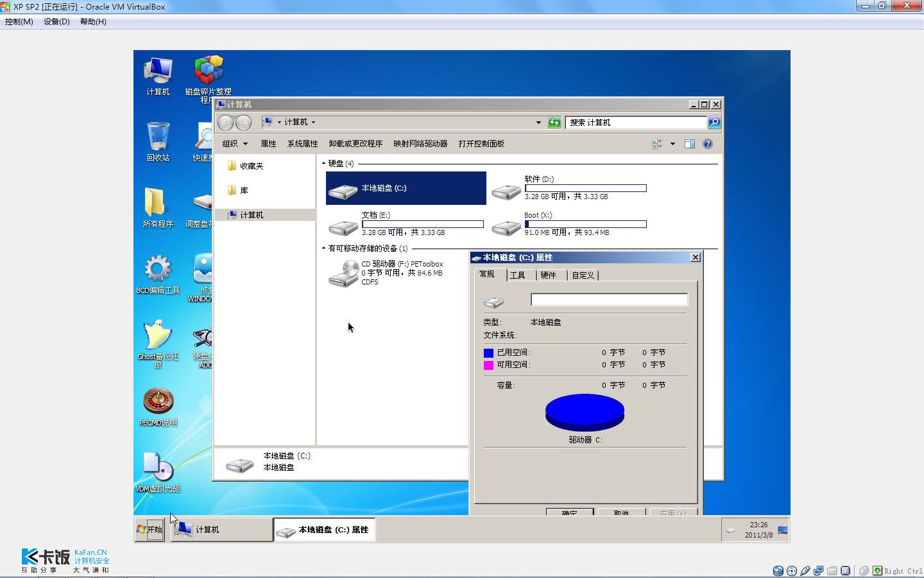Viewport: 924px width, 578px height.
Task: Collapse the 硬盘 (4) group
Action: click(323, 164)
